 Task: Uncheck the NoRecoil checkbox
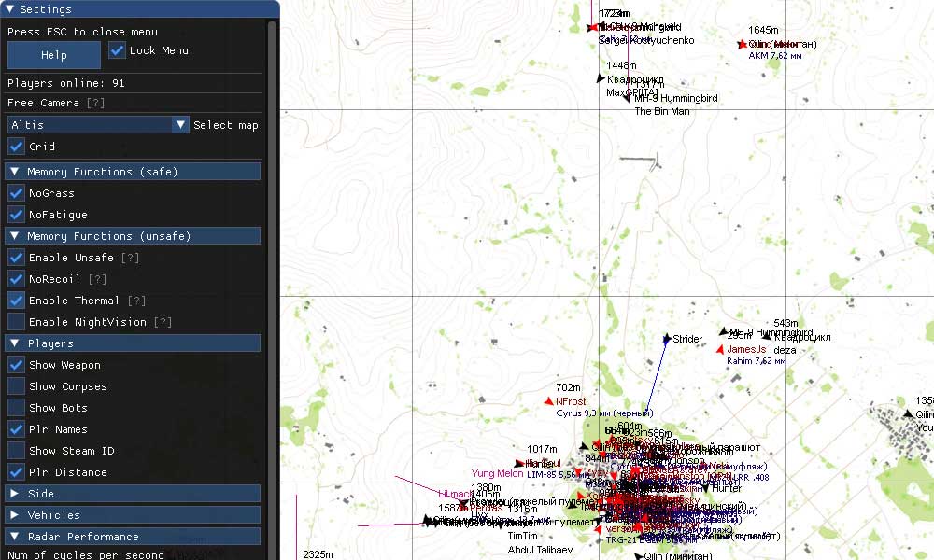(x=16, y=279)
